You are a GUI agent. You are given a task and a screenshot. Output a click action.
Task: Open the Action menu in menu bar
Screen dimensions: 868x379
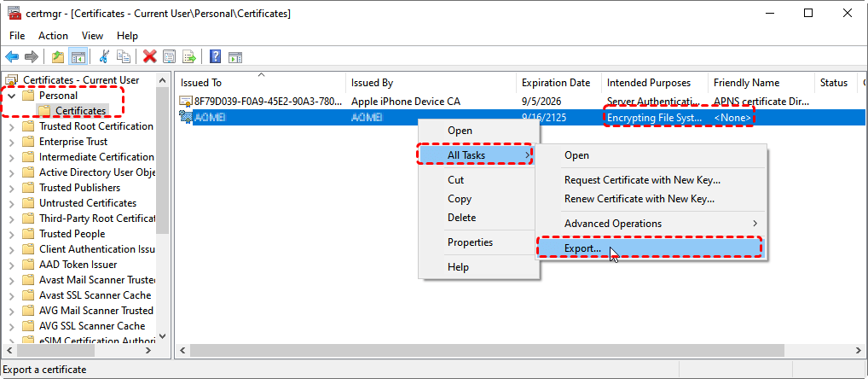click(x=53, y=36)
